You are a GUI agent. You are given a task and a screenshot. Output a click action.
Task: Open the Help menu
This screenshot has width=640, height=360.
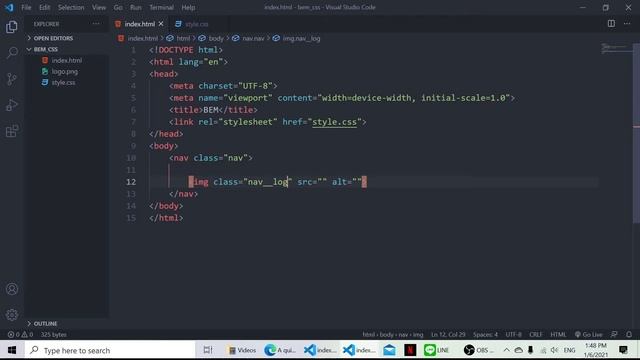coord(188,7)
